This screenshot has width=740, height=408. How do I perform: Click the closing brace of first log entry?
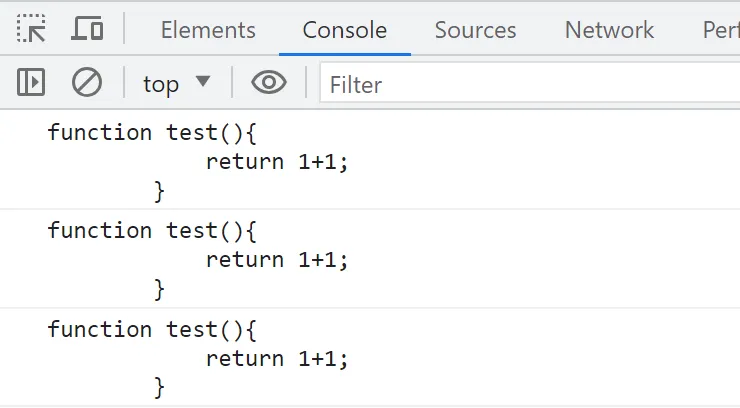(x=159, y=190)
